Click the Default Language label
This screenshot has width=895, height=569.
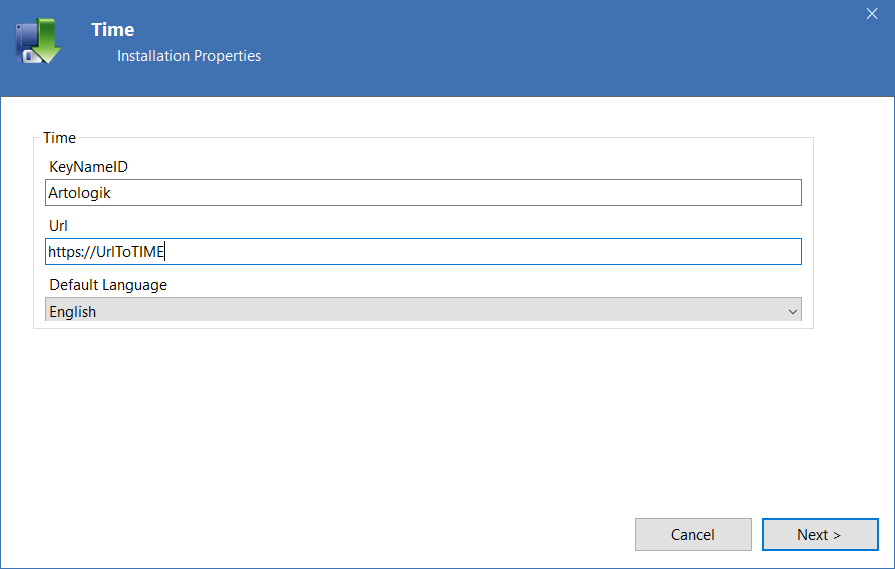[x=108, y=285]
